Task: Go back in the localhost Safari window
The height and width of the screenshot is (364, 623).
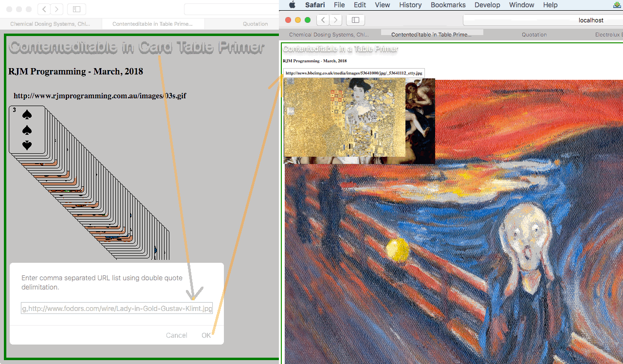Action: tap(323, 20)
